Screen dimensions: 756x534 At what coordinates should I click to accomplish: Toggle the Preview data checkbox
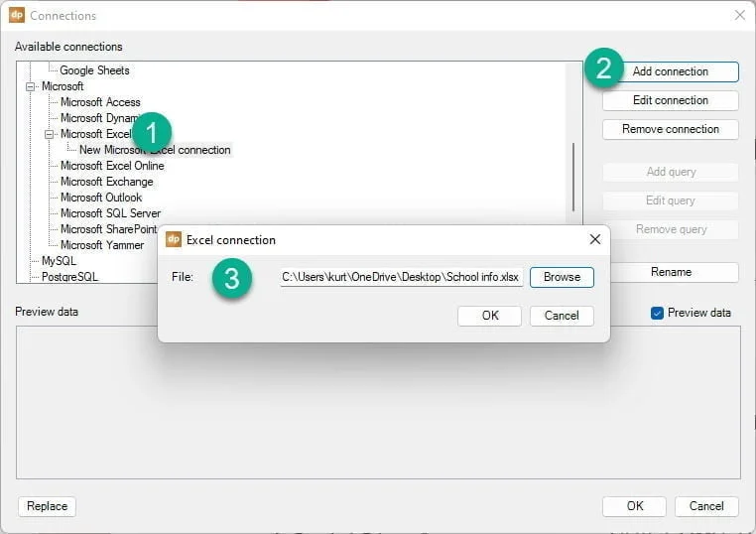(x=657, y=313)
